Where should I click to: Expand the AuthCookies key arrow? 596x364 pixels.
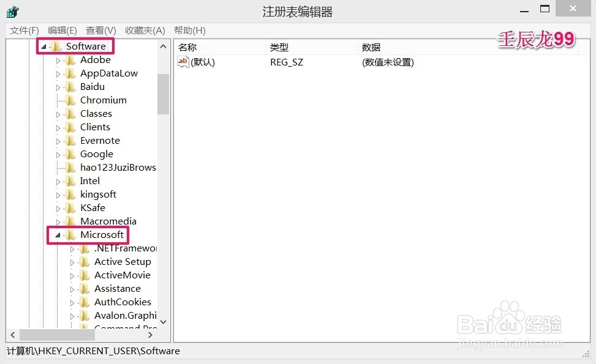[x=72, y=303]
